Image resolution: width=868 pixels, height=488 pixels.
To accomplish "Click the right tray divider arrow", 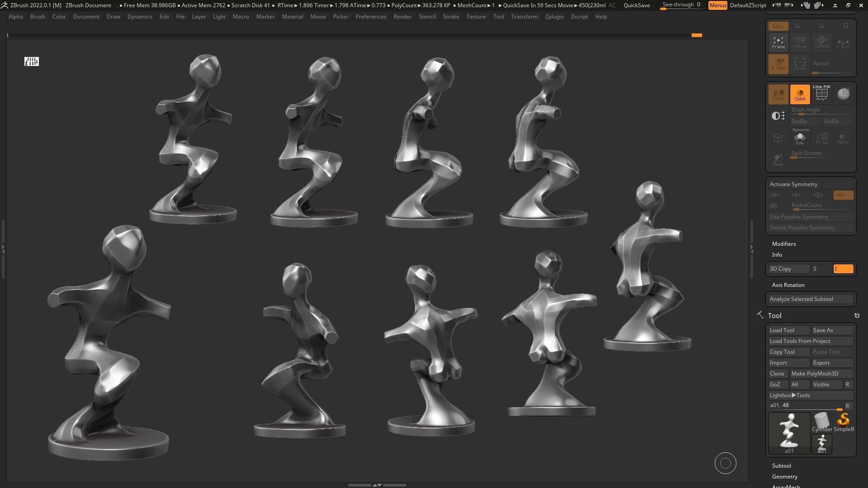I will [752, 249].
